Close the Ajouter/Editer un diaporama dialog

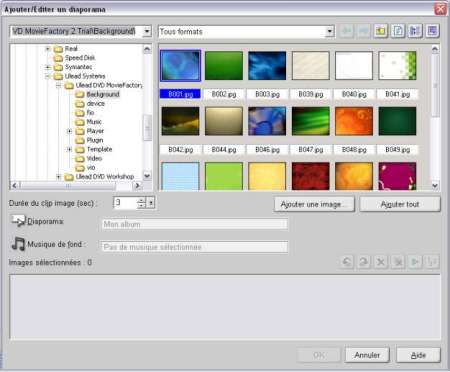click(440, 9)
